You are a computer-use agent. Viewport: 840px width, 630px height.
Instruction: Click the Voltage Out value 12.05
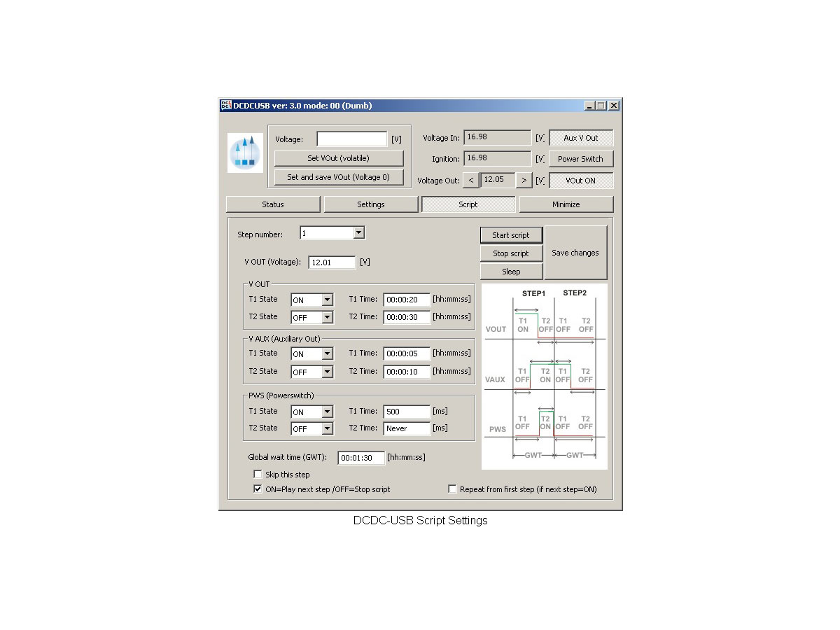[498, 181]
